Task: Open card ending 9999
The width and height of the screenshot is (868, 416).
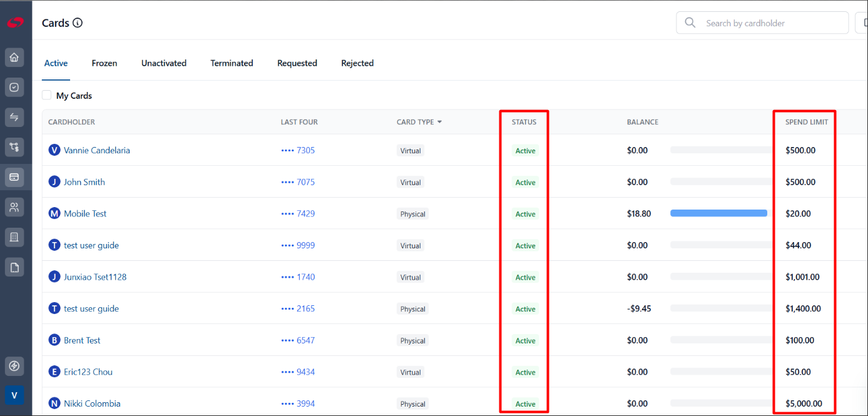Action: [x=298, y=245]
